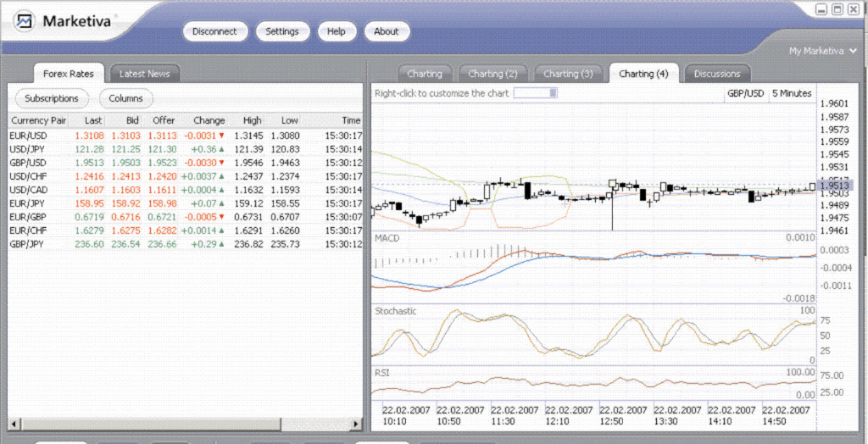Image resolution: width=868 pixels, height=444 pixels.
Task: Select the EUR/GBP row
Action: tap(186, 217)
